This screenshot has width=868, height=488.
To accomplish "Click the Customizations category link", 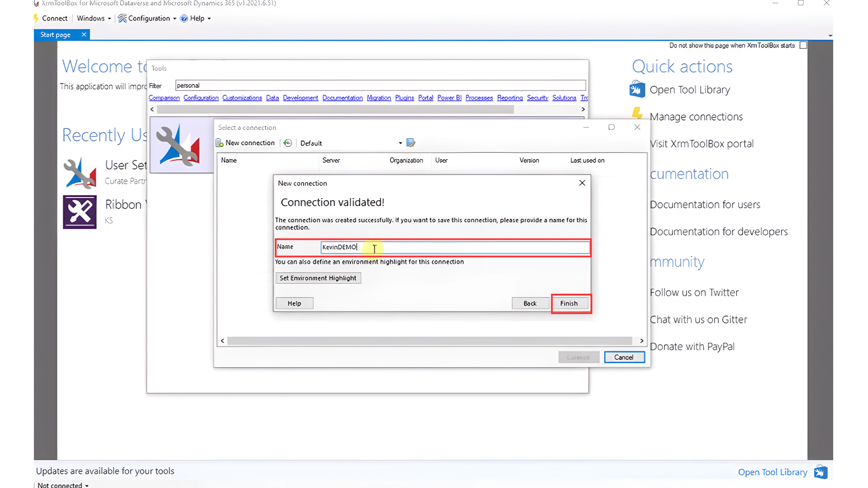I will pos(242,98).
